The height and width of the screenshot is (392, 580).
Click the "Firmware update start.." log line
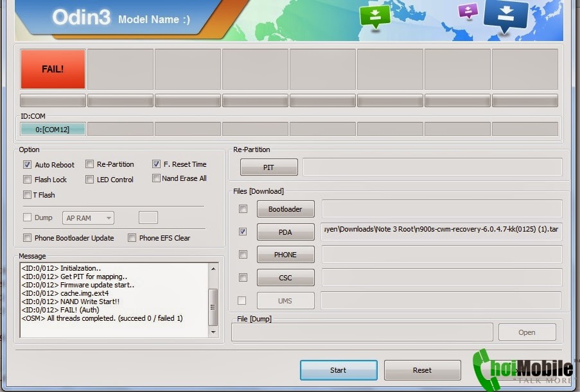(x=78, y=285)
